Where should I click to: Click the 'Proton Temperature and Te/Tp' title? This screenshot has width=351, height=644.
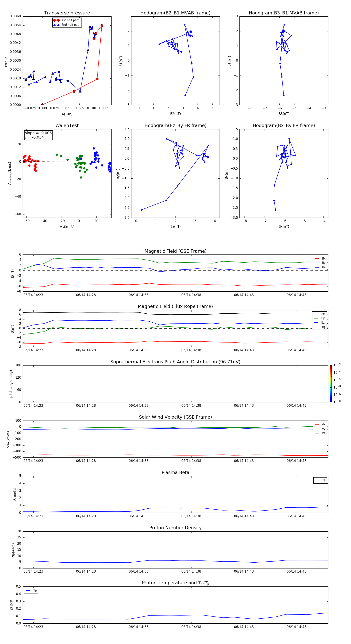(x=175, y=583)
